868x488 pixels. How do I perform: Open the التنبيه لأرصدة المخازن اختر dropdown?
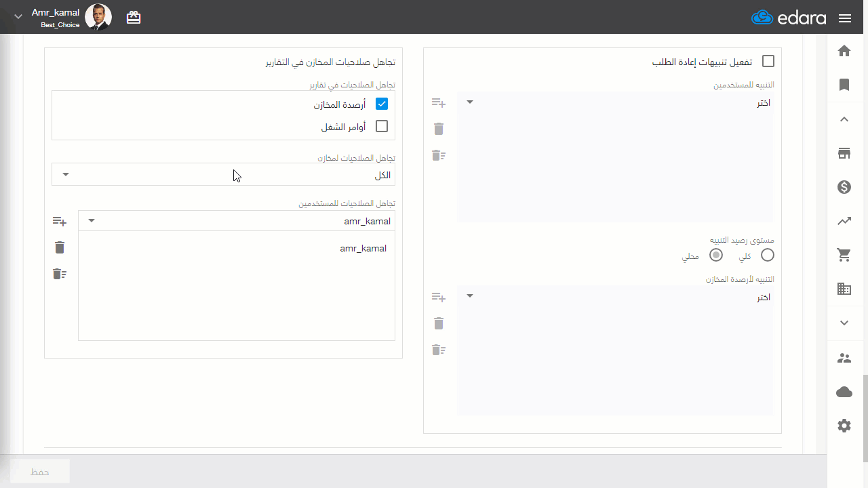[616, 297]
